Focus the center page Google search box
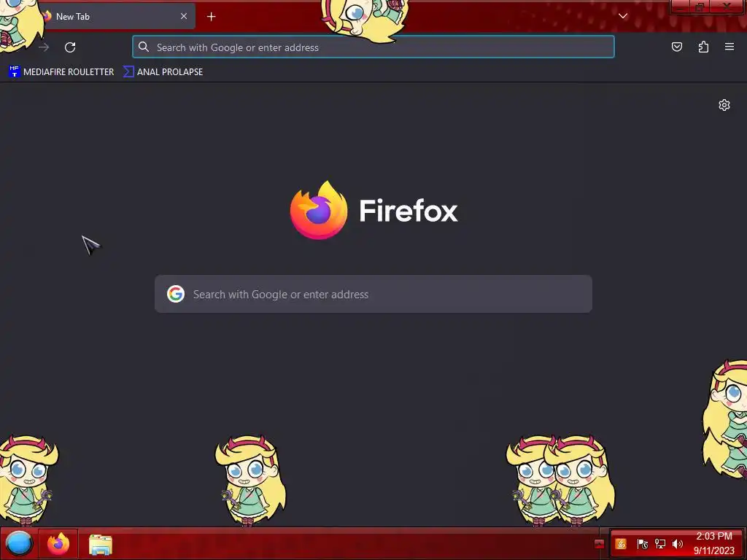The image size is (747, 560). point(373,294)
